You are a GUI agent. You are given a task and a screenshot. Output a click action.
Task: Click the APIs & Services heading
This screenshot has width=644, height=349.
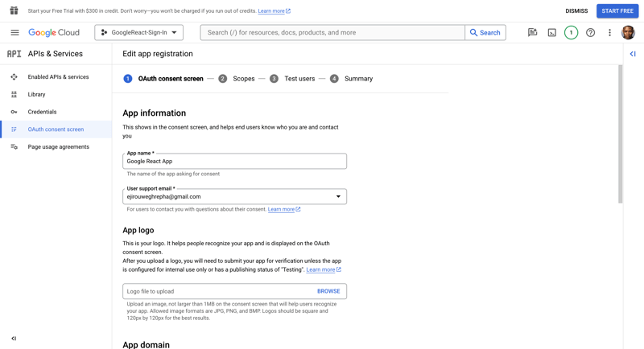pos(55,54)
